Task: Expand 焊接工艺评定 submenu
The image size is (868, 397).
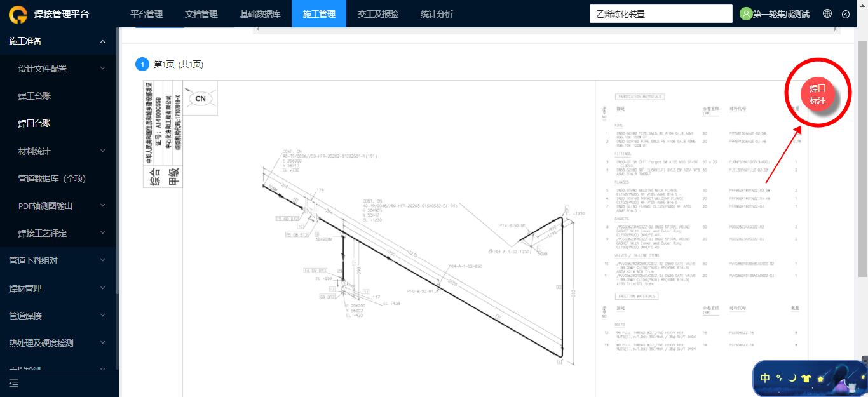Action: click(x=57, y=233)
